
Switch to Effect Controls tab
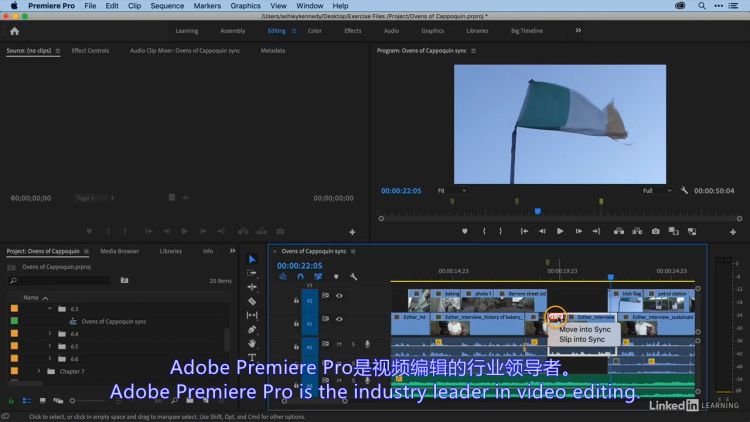pyautogui.click(x=90, y=50)
